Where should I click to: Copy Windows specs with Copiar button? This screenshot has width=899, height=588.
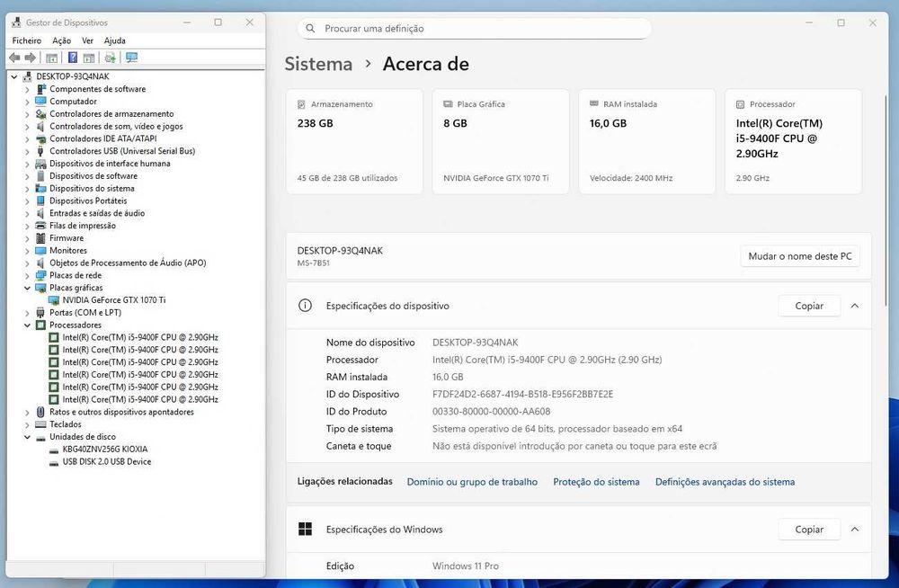point(809,529)
